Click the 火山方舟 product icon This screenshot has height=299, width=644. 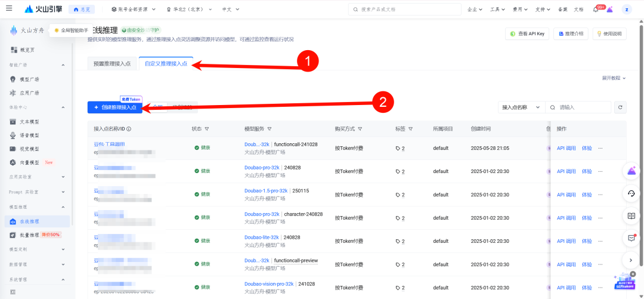(x=14, y=30)
